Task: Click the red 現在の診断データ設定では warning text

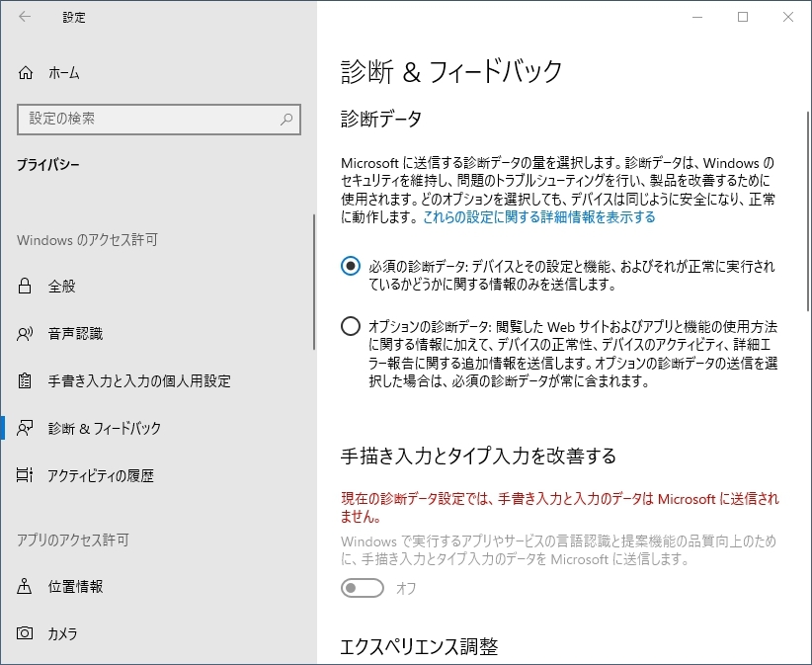Action: [x=560, y=508]
